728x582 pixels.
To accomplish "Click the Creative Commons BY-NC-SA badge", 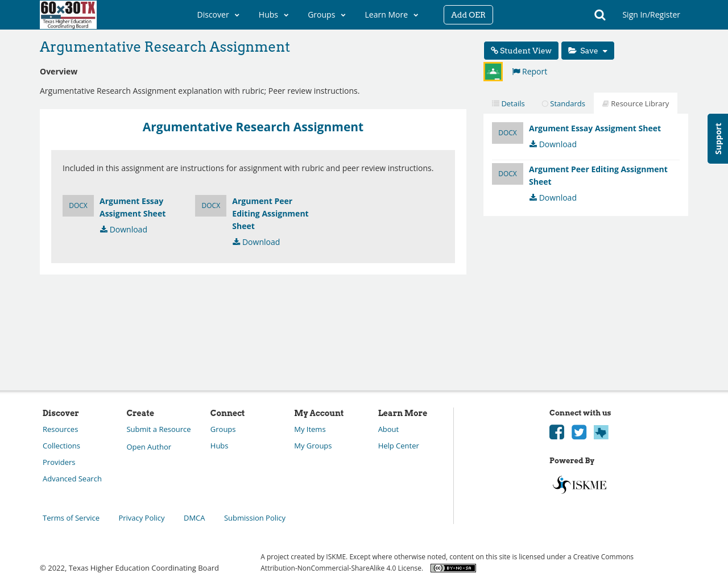I will coord(453,568).
